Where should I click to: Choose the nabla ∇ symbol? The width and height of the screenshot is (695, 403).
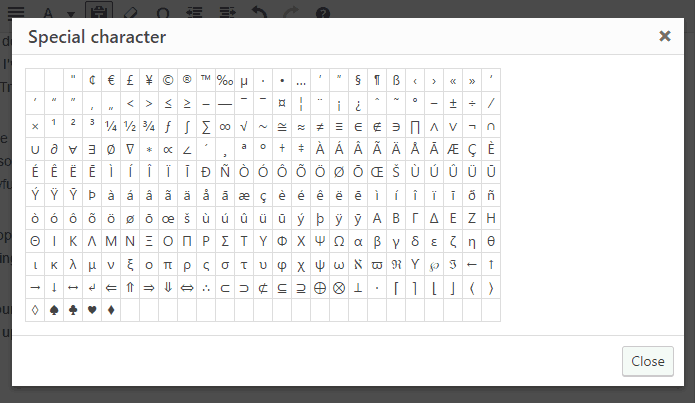(x=130, y=149)
